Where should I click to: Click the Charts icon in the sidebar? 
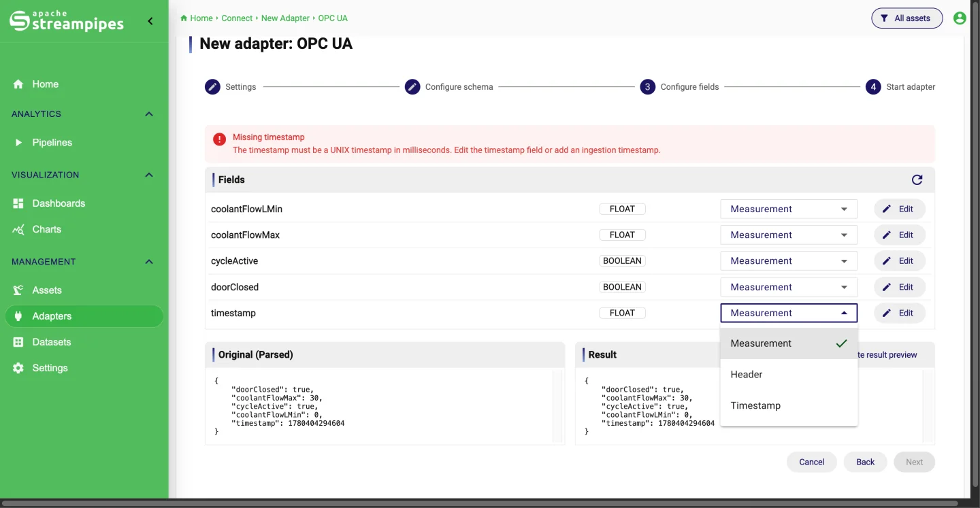tap(18, 229)
